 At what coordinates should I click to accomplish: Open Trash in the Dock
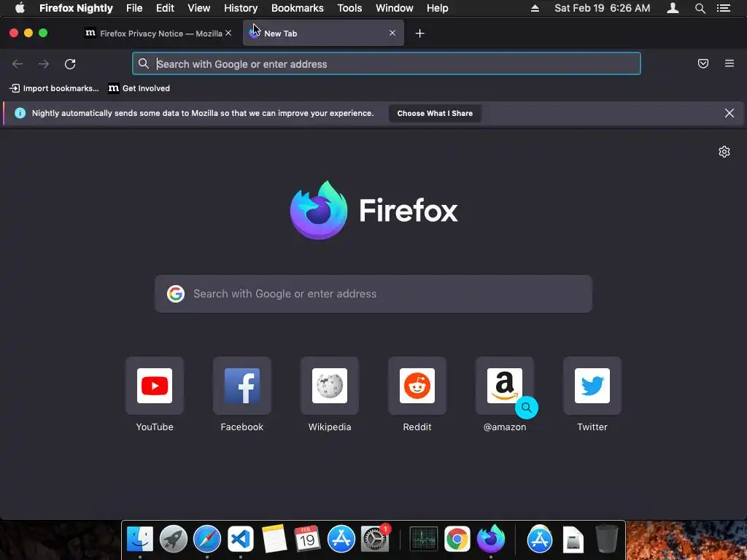pos(606,539)
